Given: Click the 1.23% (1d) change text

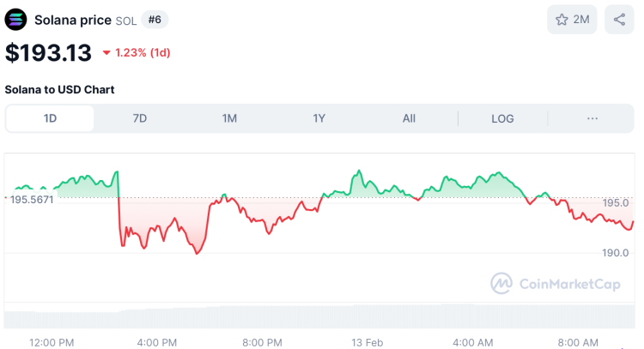Looking at the screenshot, I should (x=143, y=53).
